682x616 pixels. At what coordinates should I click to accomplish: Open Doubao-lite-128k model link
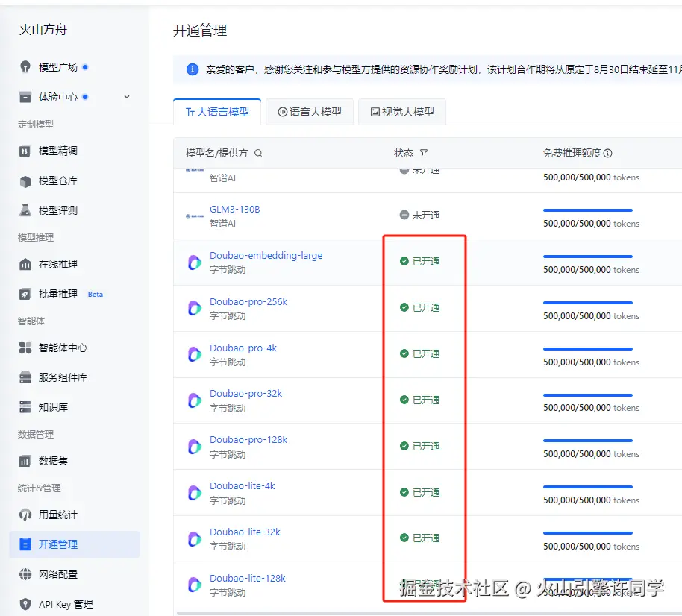248,579
